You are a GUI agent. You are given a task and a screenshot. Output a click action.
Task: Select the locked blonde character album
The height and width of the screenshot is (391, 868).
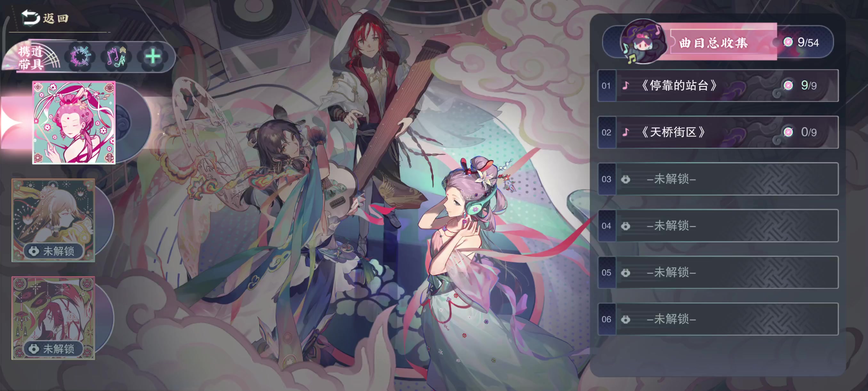point(53,220)
